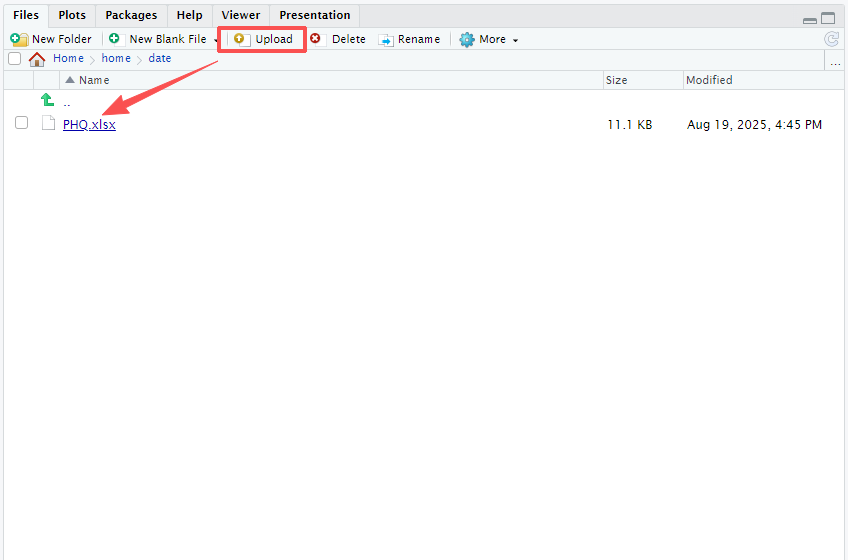Switch to the Files tab

click(26, 15)
